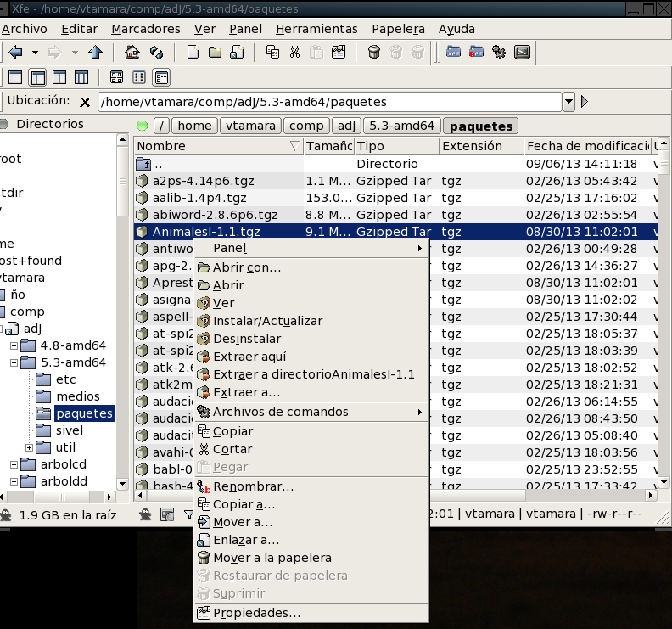Create a new file with blank page icon
The width and height of the screenshot is (672, 629).
click(193, 53)
